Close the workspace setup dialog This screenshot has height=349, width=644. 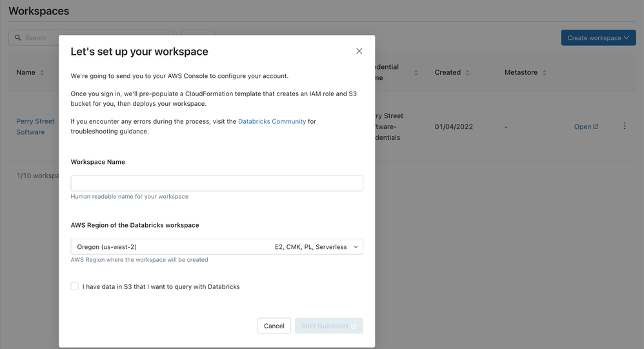tap(359, 51)
